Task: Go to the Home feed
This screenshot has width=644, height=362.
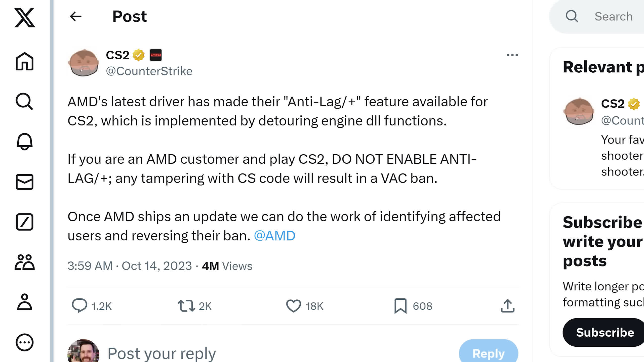Action: (25, 61)
